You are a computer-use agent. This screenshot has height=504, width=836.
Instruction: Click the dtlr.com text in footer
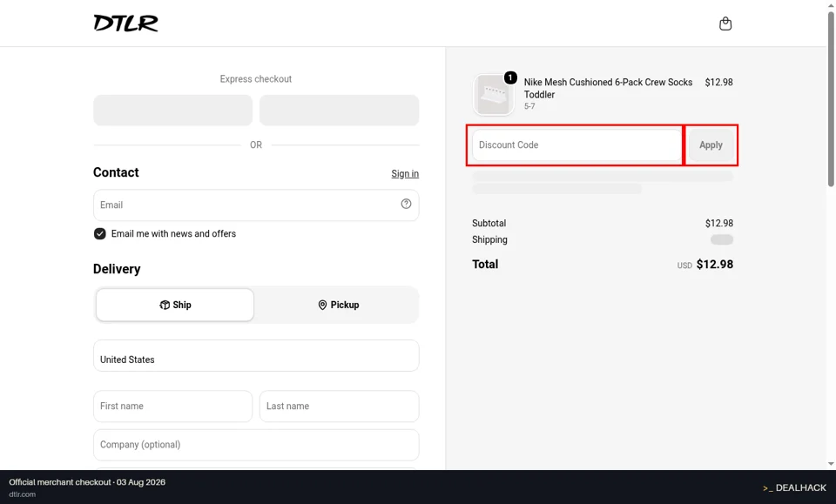tap(22, 494)
